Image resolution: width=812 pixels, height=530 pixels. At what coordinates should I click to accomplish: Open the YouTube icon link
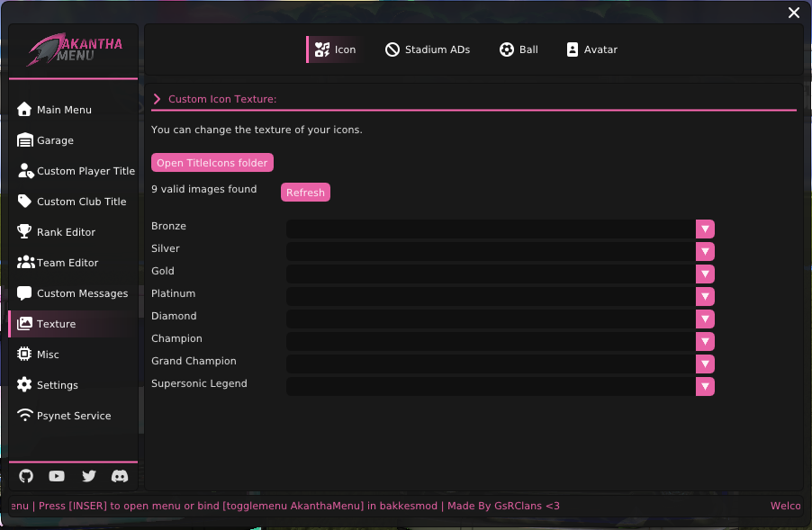click(57, 476)
